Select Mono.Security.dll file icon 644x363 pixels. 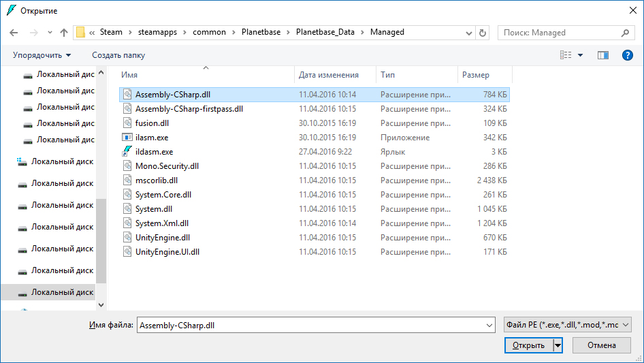coord(128,165)
